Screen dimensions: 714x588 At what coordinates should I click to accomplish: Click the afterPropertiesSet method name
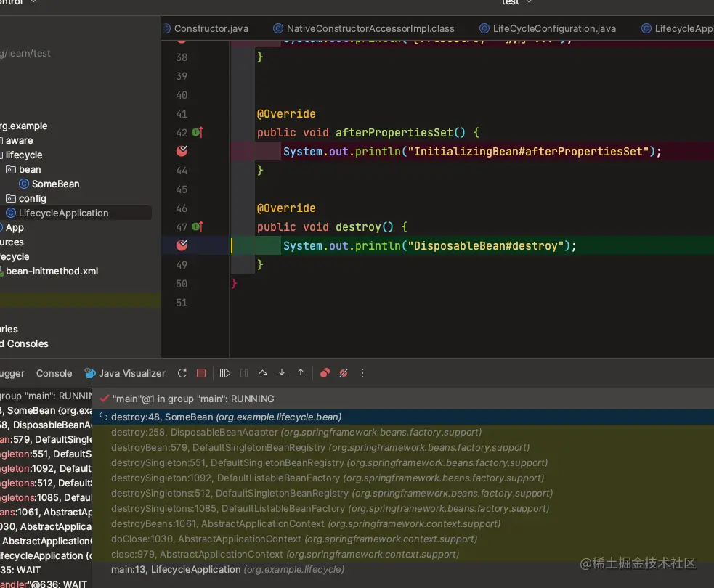coord(394,132)
